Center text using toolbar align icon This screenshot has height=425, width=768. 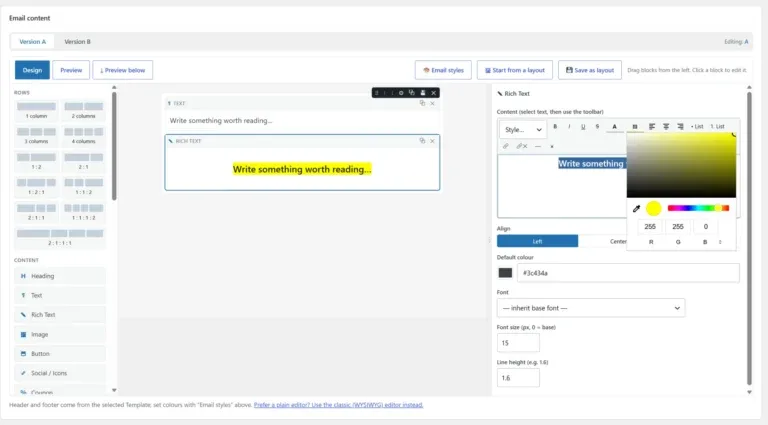pos(666,127)
